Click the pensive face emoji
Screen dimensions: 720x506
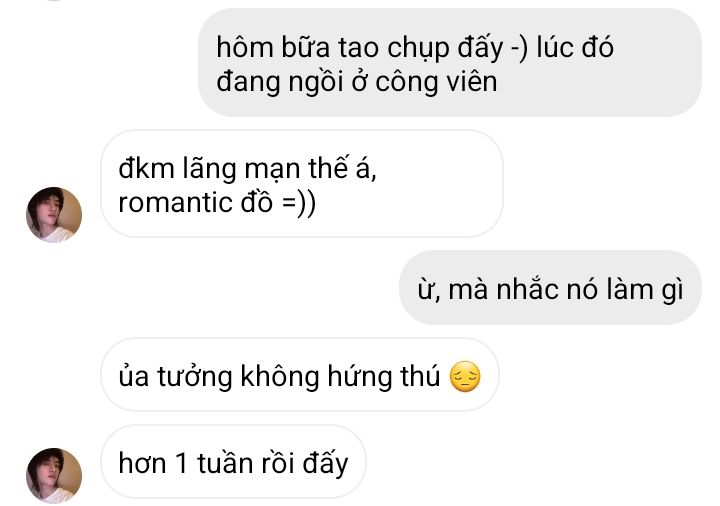tap(465, 377)
